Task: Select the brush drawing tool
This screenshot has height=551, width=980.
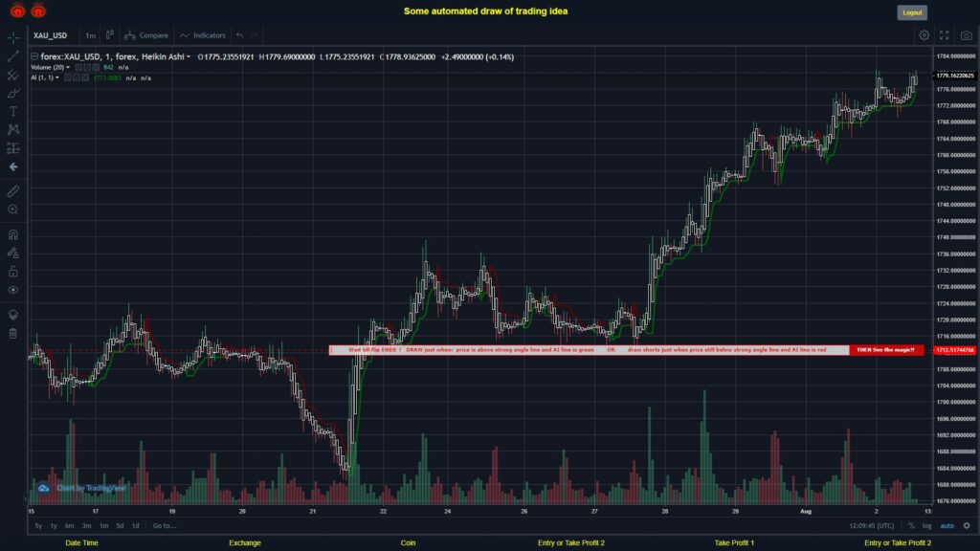Action: [x=13, y=93]
